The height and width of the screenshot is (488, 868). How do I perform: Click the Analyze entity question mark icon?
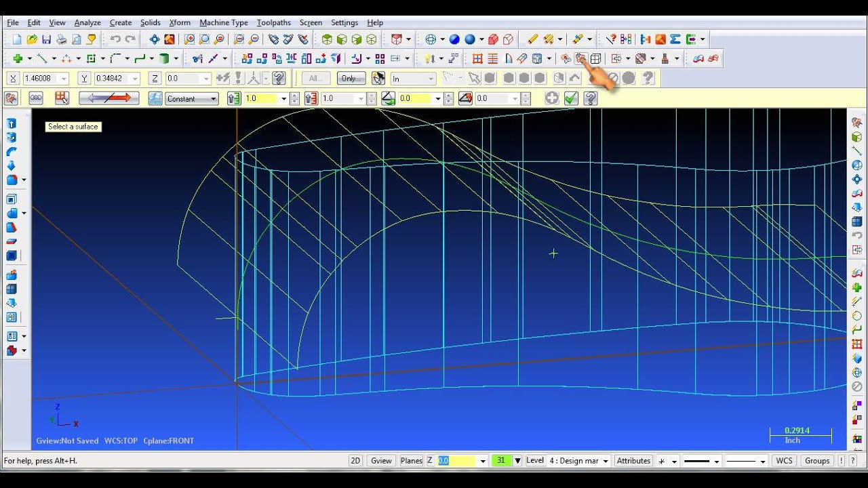point(610,39)
